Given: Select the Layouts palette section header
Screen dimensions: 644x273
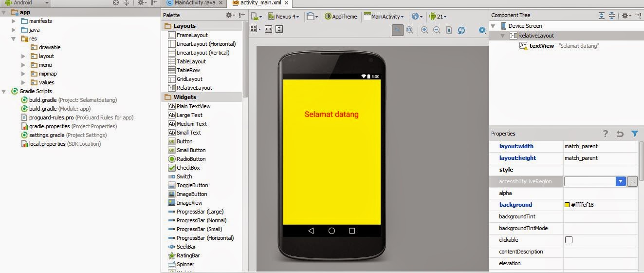Looking at the screenshot, I should pyautogui.click(x=201, y=26).
